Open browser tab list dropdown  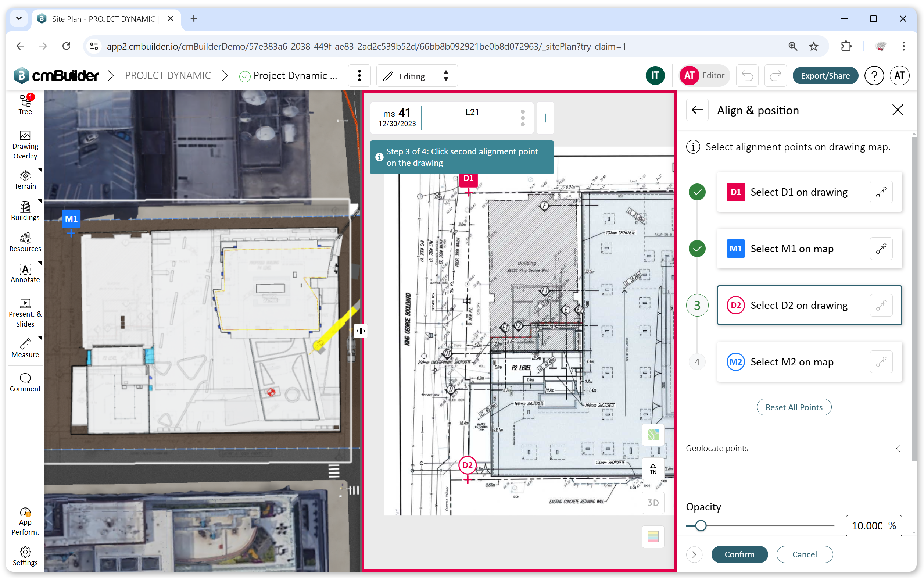pos(19,18)
